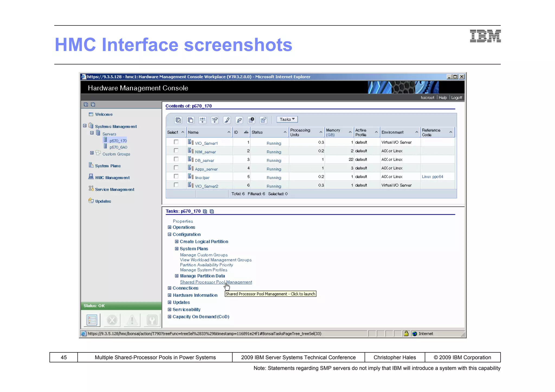Check the NIM_server row checkbox
The height and width of the screenshot is (392, 555).
pyautogui.click(x=176, y=151)
